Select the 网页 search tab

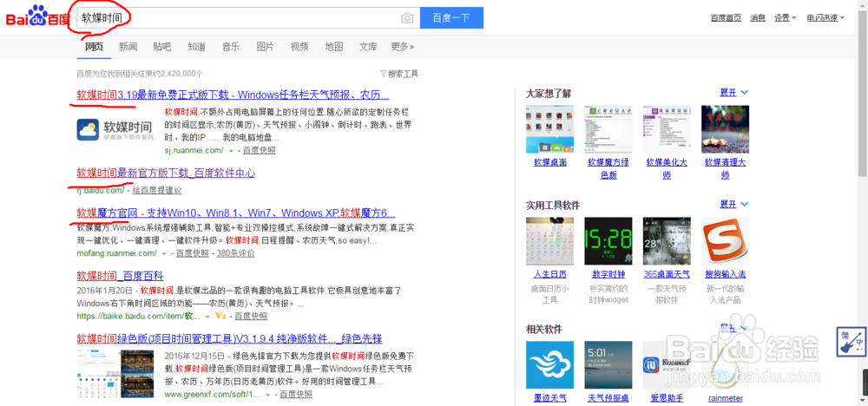(x=94, y=47)
